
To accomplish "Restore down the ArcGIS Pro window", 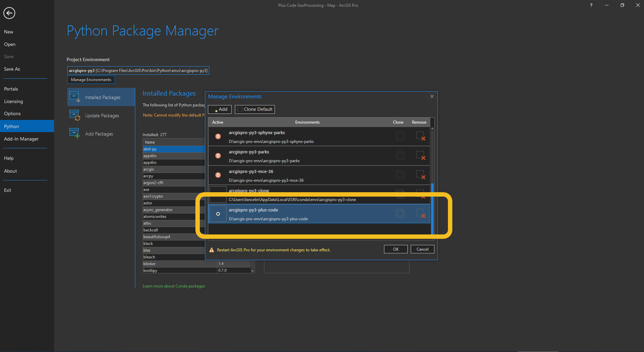I will pyautogui.click(x=622, y=5).
